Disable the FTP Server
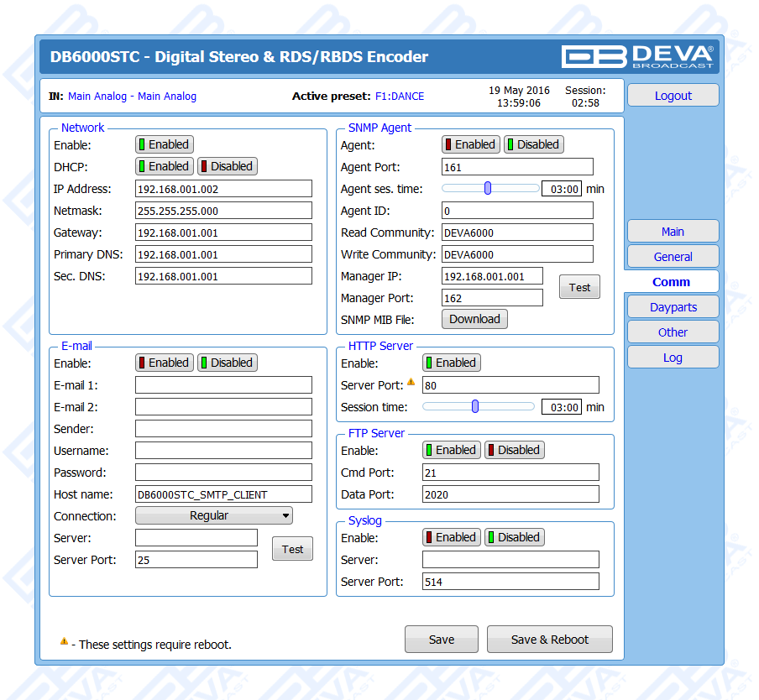 514,450
